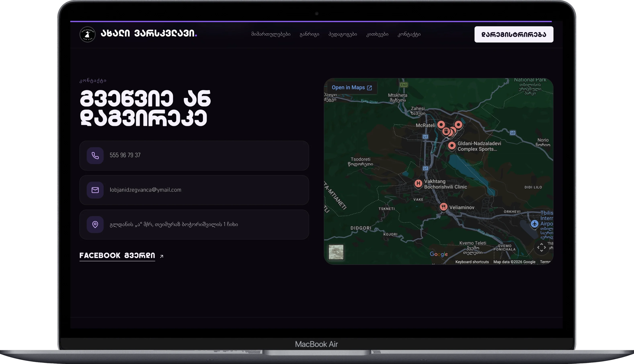This screenshot has height=364, width=634.
Task: Click the phone icon beside 555 96 79 37
Action: [x=95, y=155]
